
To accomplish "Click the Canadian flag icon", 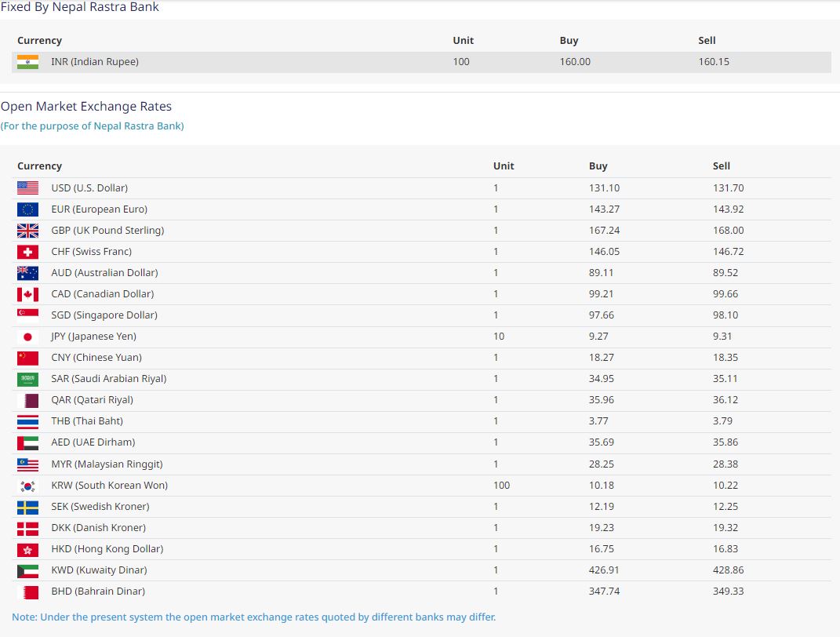I will [28, 294].
